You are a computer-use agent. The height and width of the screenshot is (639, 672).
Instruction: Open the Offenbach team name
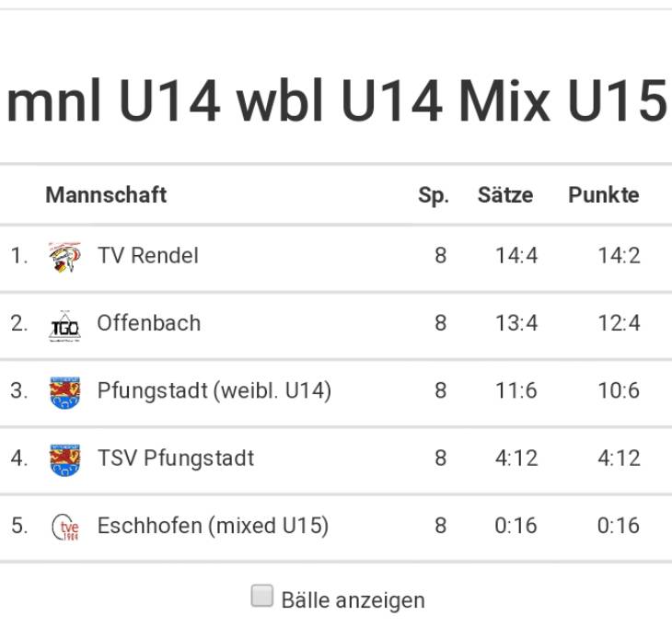pyautogui.click(x=148, y=323)
